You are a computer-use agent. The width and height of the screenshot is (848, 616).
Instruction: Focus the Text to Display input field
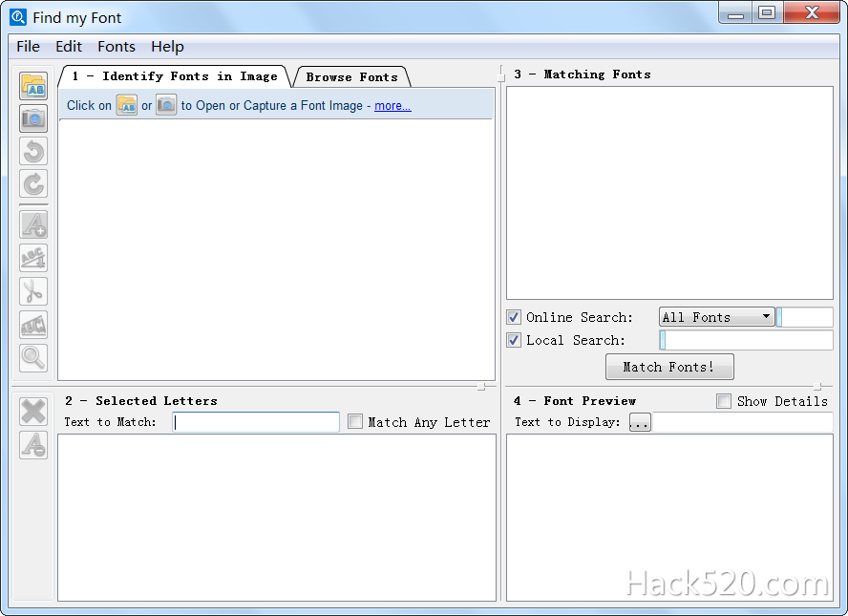743,422
